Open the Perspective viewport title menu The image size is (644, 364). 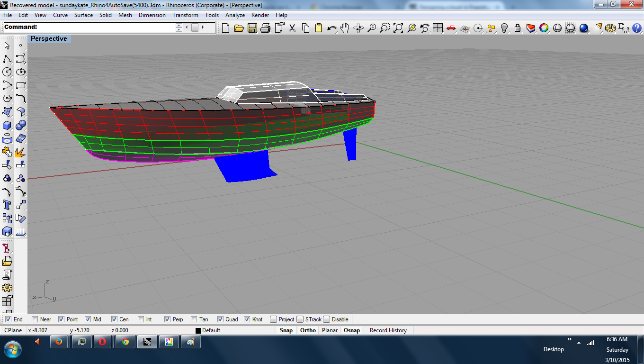[x=49, y=39]
